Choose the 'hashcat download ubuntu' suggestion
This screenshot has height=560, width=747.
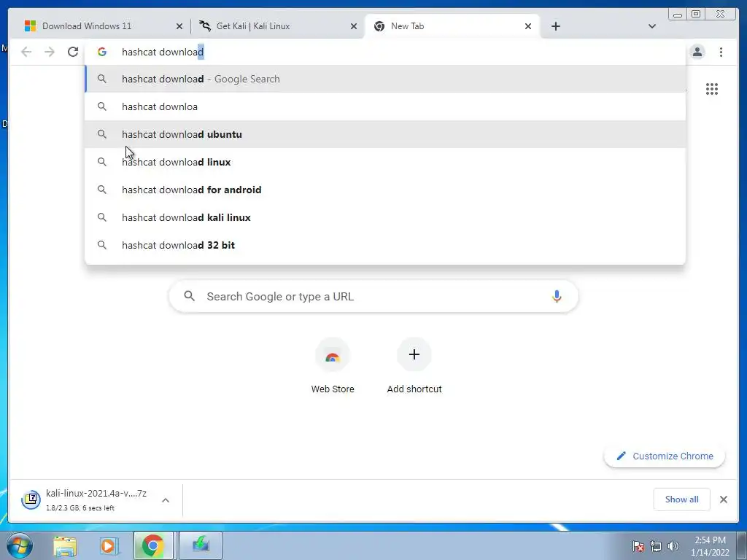point(385,134)
